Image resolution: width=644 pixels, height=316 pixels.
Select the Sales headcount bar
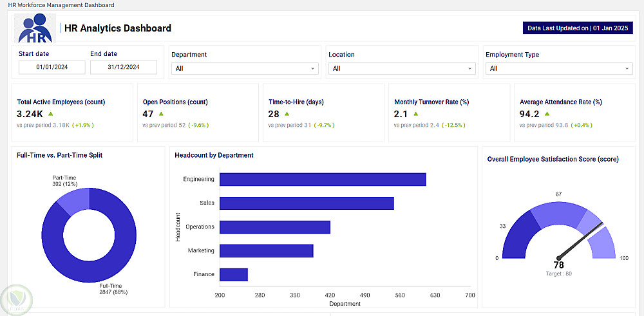coord(307,203)
